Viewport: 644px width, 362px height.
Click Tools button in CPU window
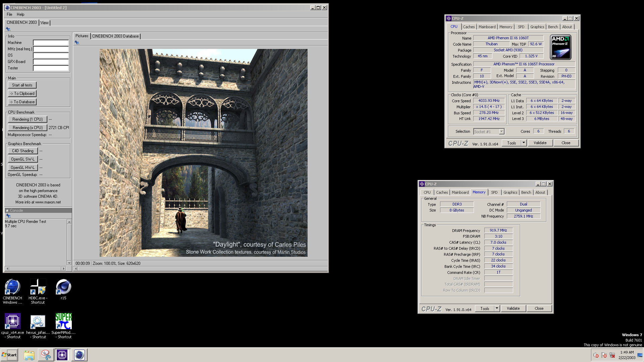click(512, 143)
